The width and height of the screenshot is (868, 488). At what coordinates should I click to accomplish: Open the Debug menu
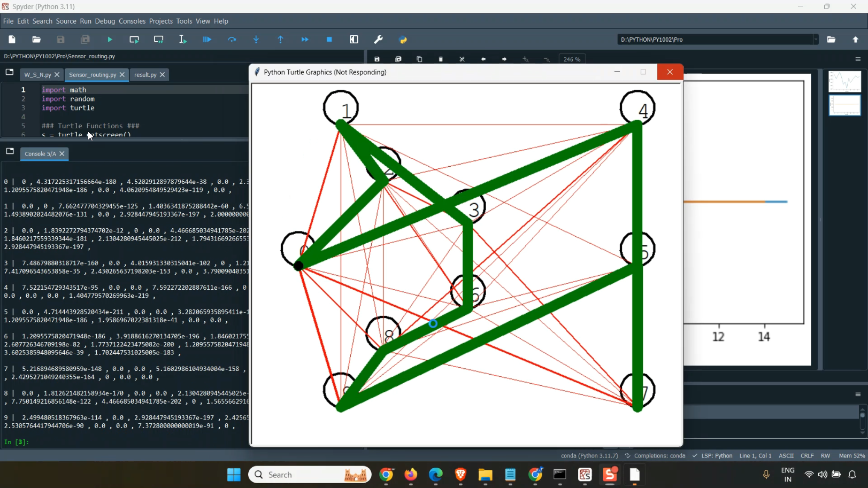[105, 21]
